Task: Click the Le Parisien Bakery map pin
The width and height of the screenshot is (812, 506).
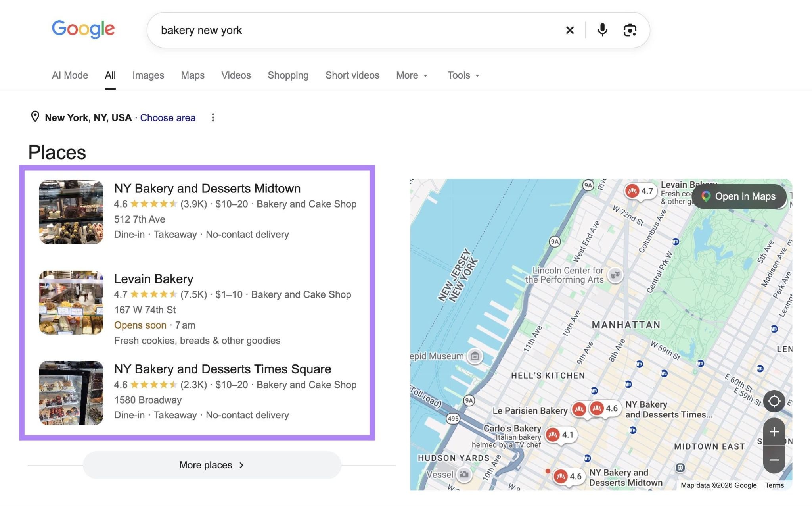Action: click(579, 409)
